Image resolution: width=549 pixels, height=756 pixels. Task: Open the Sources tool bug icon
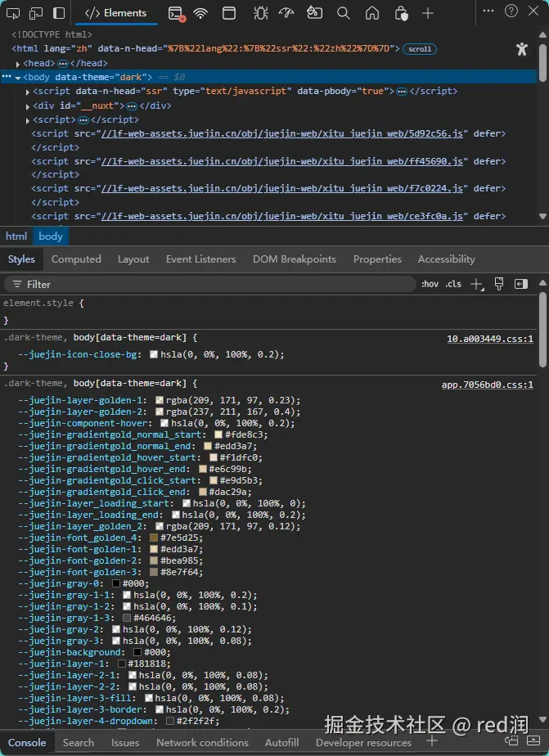tap(261, 13)
